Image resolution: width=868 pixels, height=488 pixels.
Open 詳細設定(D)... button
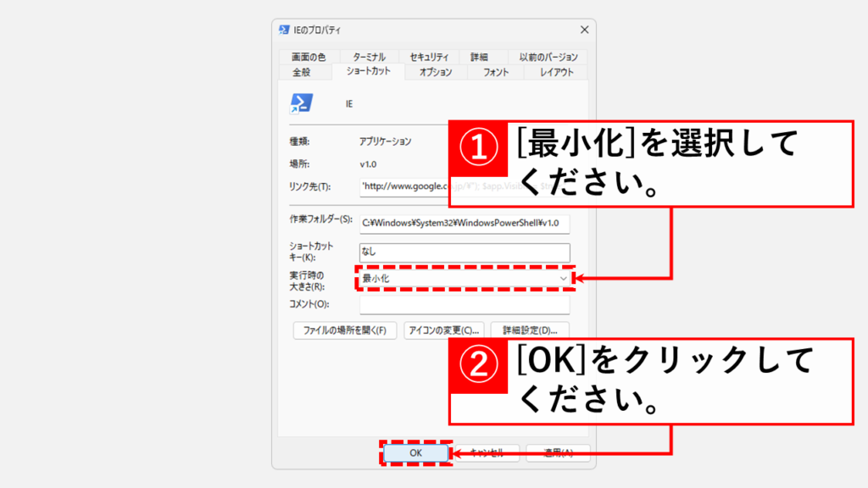(x=530, y=330)
